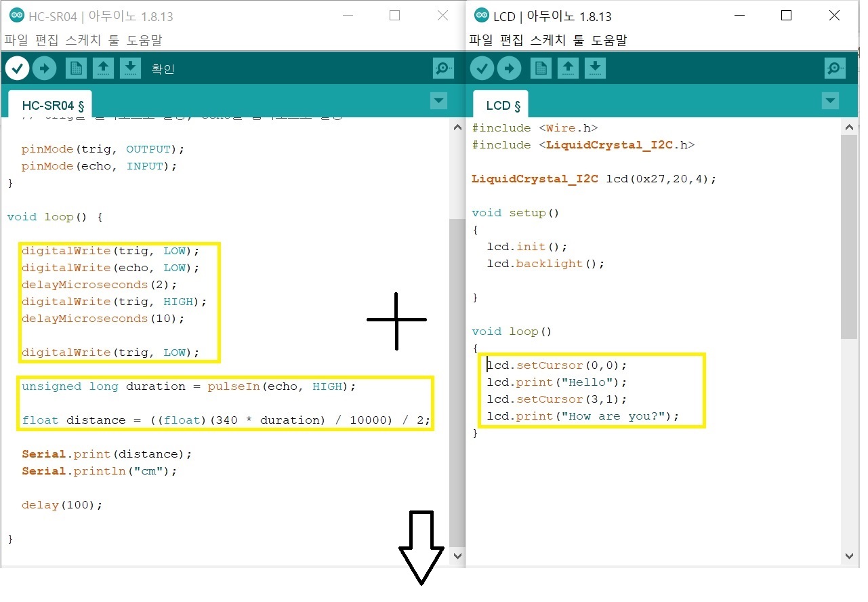The width and height of the screenshot is (868, 602).
Task: Click Arduino logo in LCD title bar
Action: (x=482, y=16)
